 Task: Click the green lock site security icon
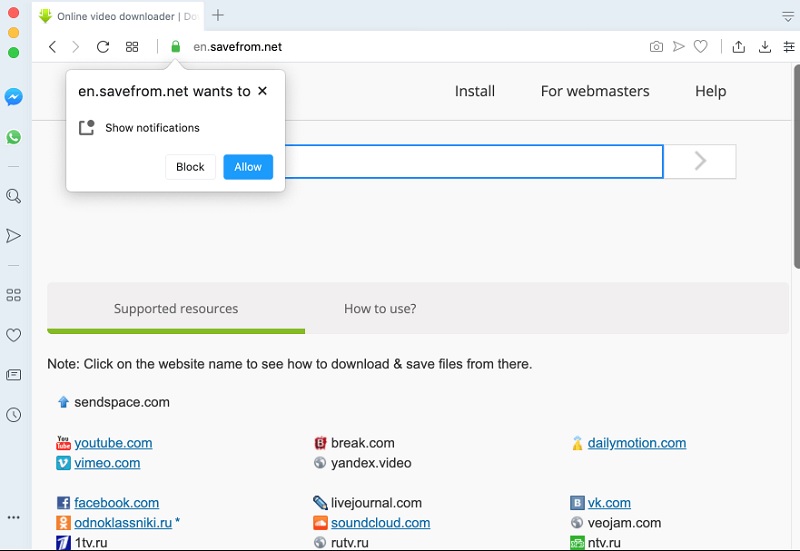pyautogui.click(x=176, y=47)
